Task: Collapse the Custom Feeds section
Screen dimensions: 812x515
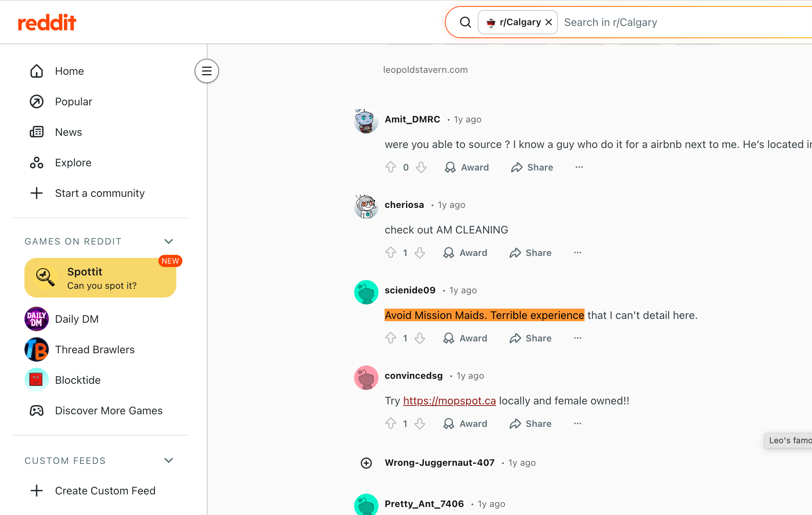Action: tap(169, 460)
